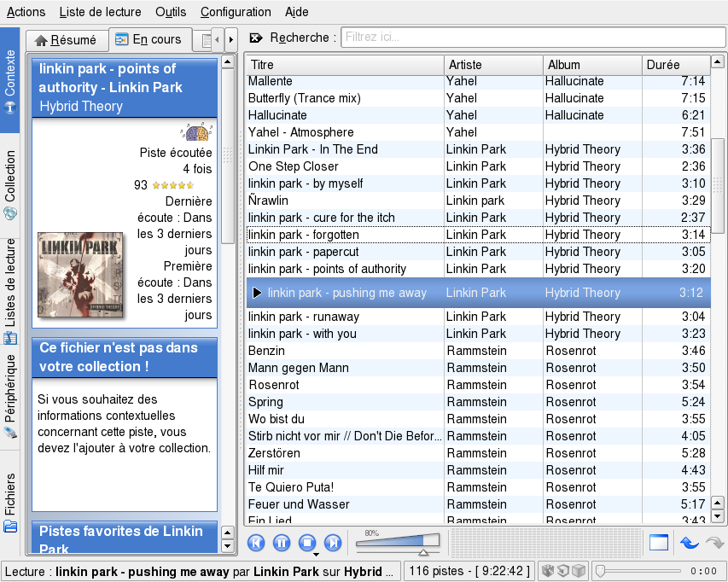728x582 pixels.
Task: Click context browser scrollbar up arrow
Action: tap(228, 61)
